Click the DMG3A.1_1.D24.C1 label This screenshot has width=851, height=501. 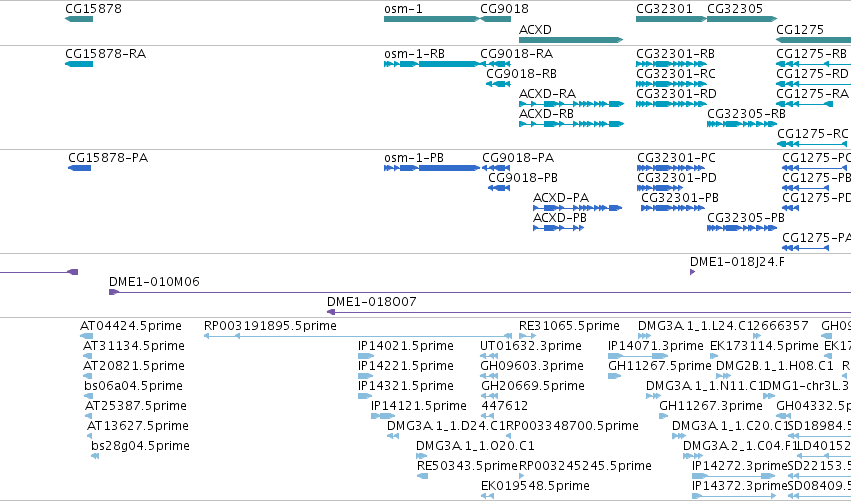(446, 427)
